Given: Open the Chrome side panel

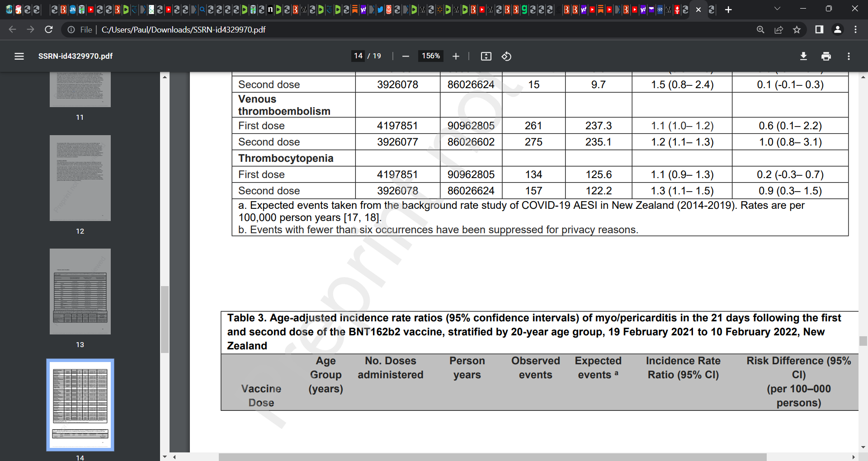Looking at the screenshot, I should [819, 29].
